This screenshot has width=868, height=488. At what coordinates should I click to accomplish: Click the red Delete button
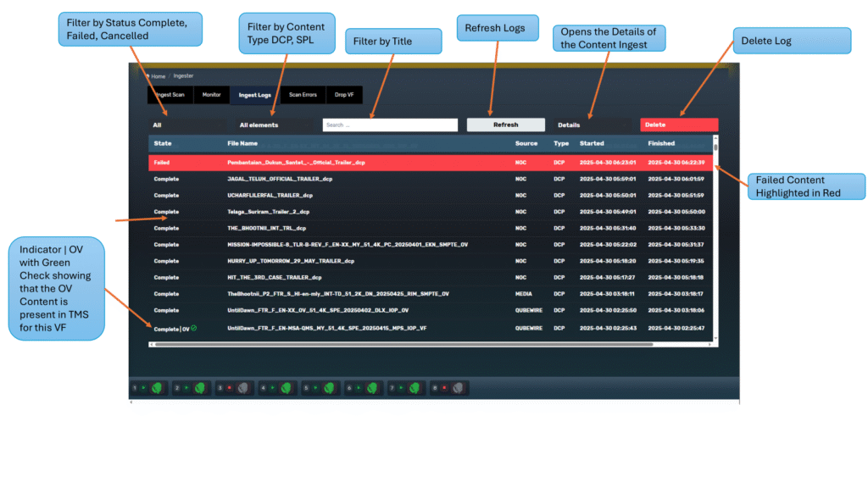click(678, 125)
